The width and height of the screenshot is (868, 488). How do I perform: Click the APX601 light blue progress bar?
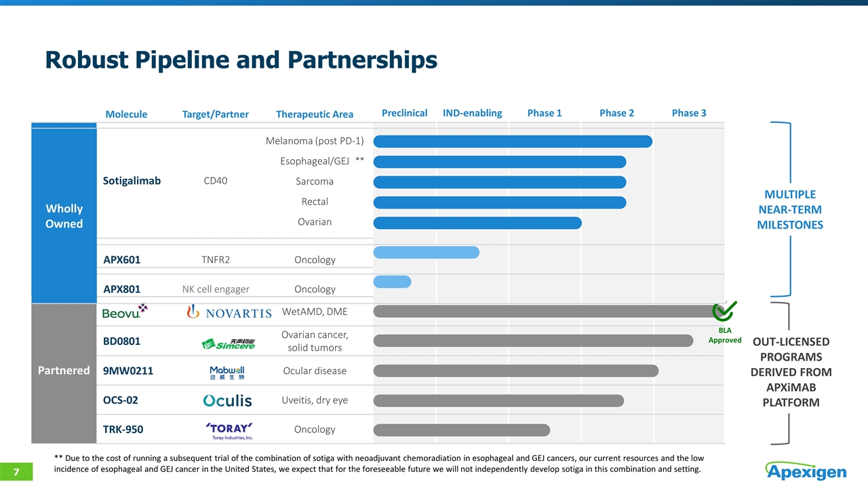click(x=427, y=252)
